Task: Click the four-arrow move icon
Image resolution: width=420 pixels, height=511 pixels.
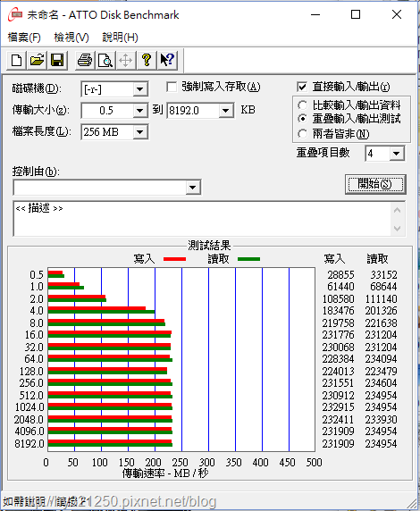Action: coord(126,60)
